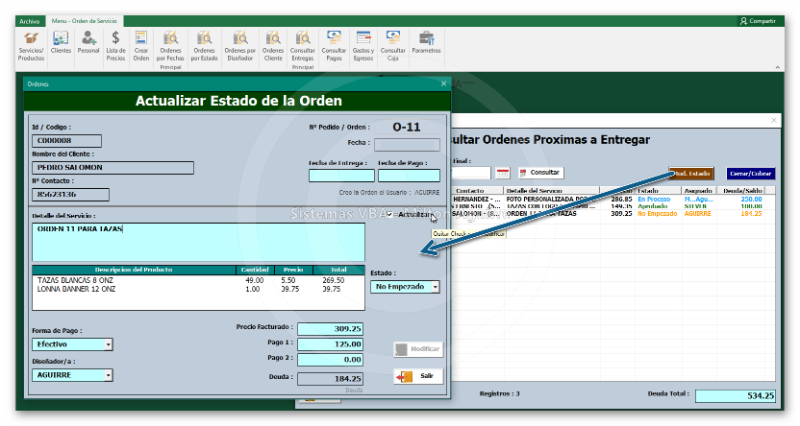Select the Menu - Orden de Servicio tab
This screenshot has height=426, width=800.
click(x=84, y=21)
